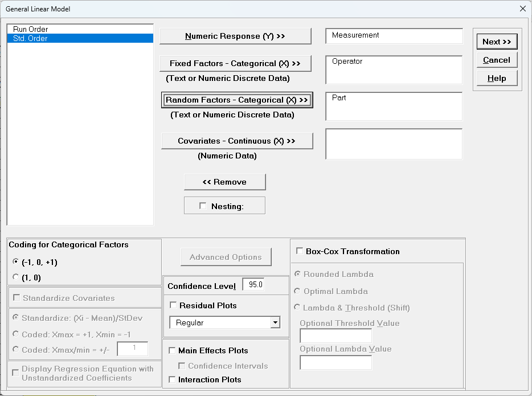The width and height of the screenshot is (532, 396).
Task: Open the Help dialog
Action: point(497,77)
